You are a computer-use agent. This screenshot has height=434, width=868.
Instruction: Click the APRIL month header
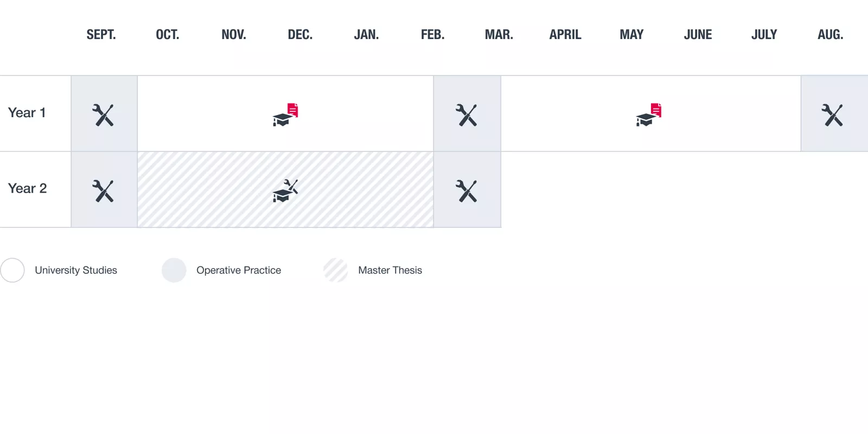click(565, 35)
